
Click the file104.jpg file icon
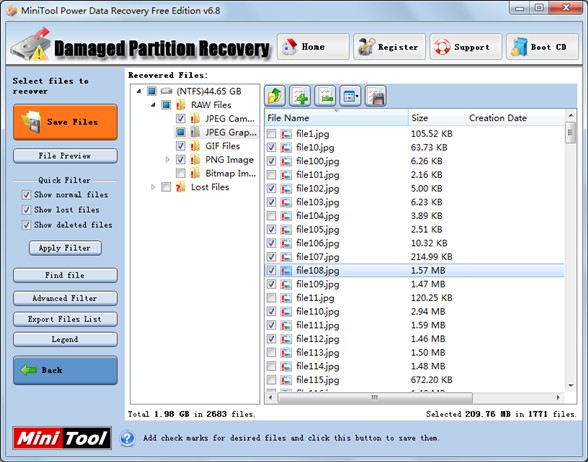(x=286, y=216)
